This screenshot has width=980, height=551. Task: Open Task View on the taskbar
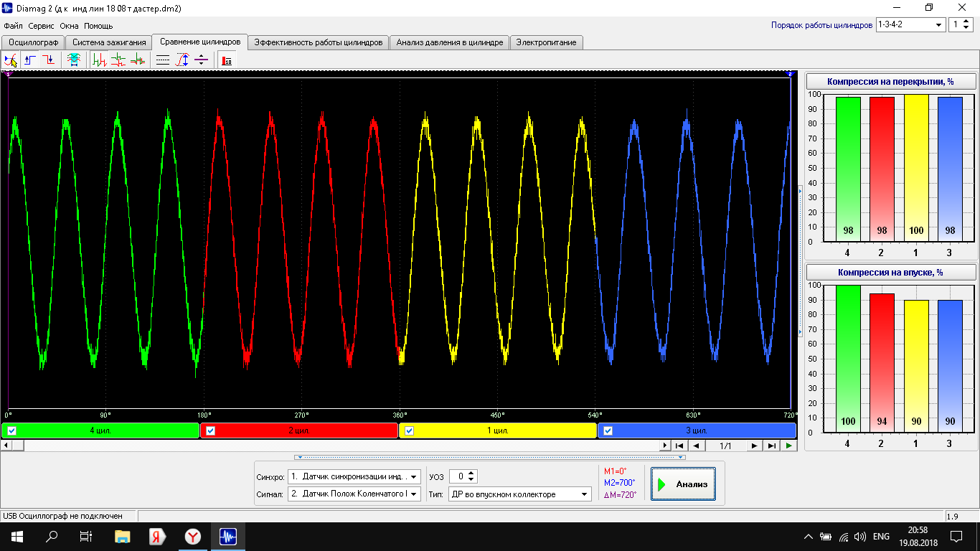pos(86,536)
